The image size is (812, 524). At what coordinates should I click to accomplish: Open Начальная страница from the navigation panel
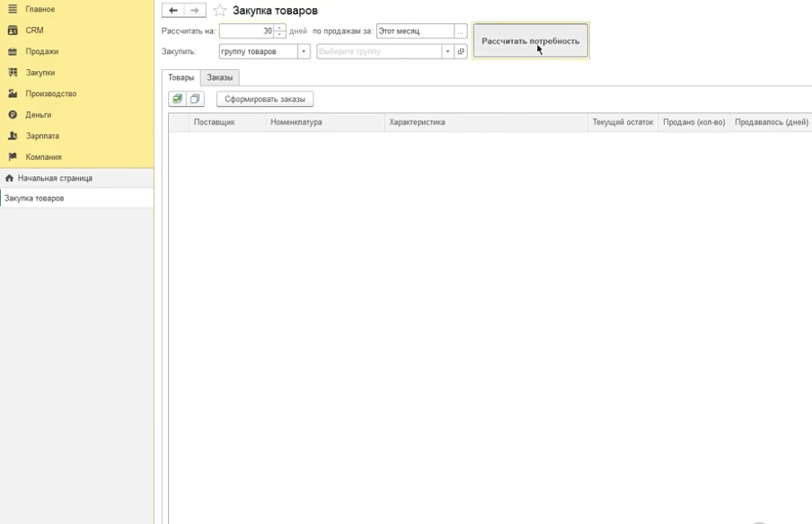pos(55,178)
